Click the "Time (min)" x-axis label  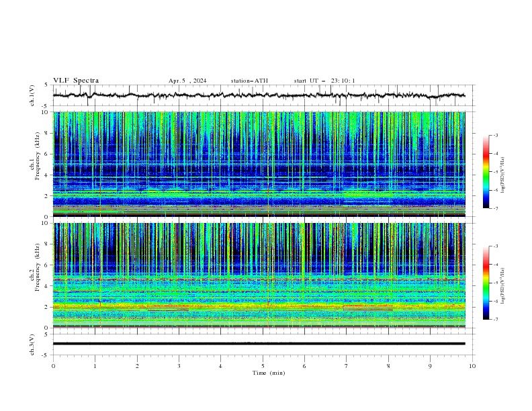tap(269, 373)
